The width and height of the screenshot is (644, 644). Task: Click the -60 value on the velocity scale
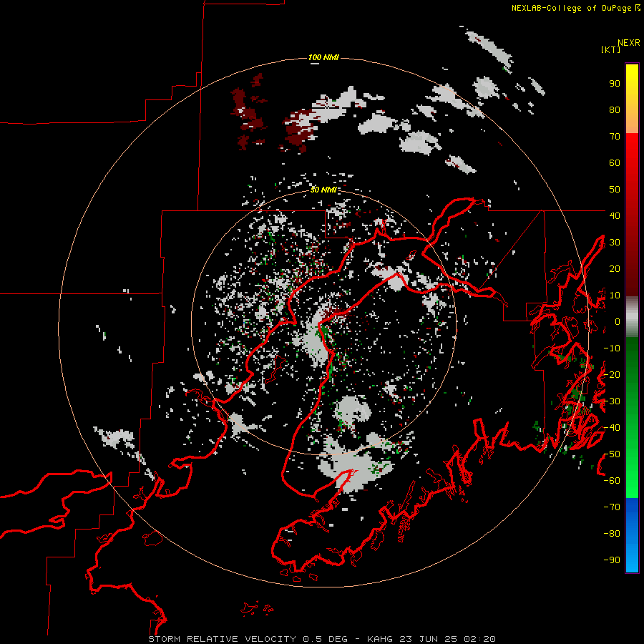click(x=612, y=481)
